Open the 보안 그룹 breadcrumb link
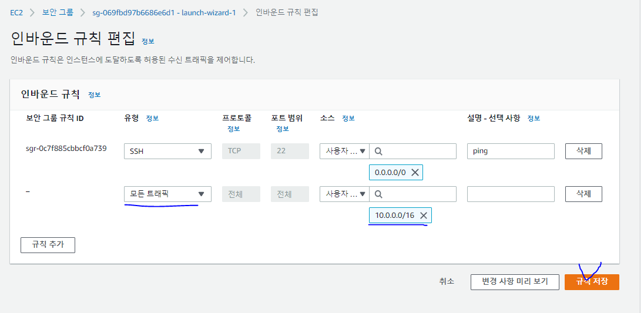This screenshot has width=644, height=313. [58, 12]
